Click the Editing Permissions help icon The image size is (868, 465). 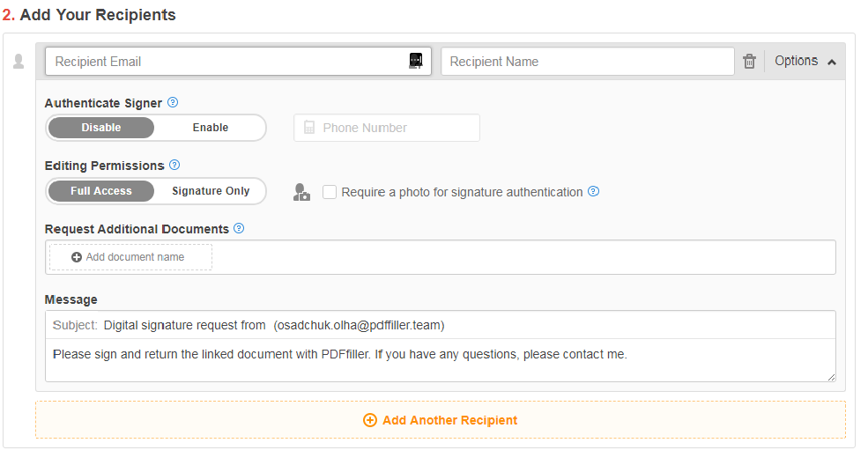click(x=174, y=165)
